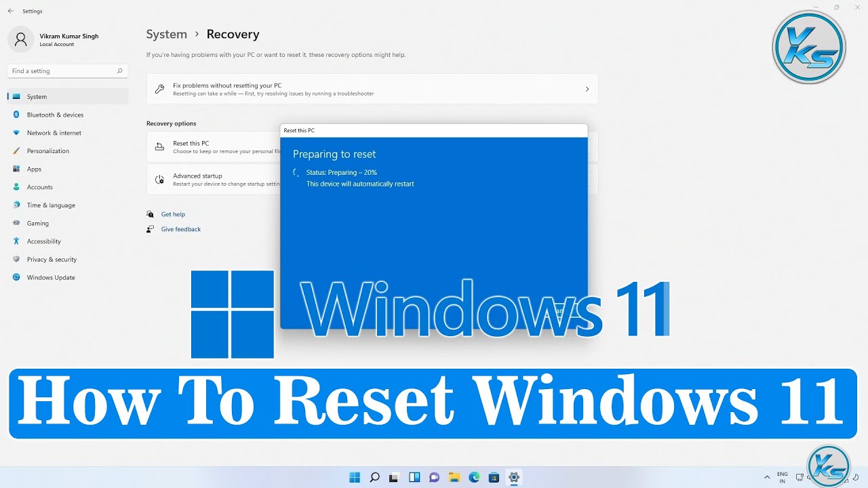
Task: Select System in the sidebar
Action: [67, 97]
